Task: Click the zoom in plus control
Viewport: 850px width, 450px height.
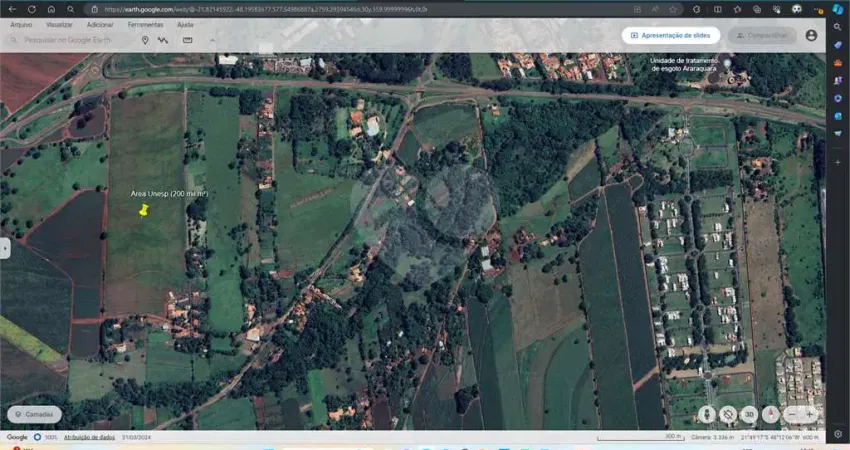Action: click(811, 414)
